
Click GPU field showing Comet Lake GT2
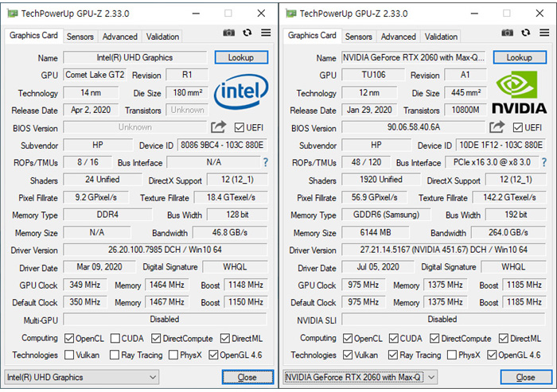95,75
